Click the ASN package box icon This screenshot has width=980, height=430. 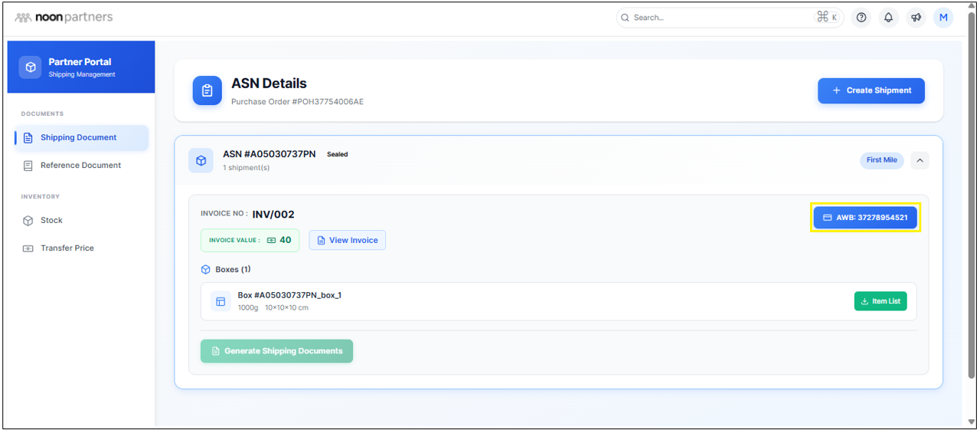tap(201, 160)
